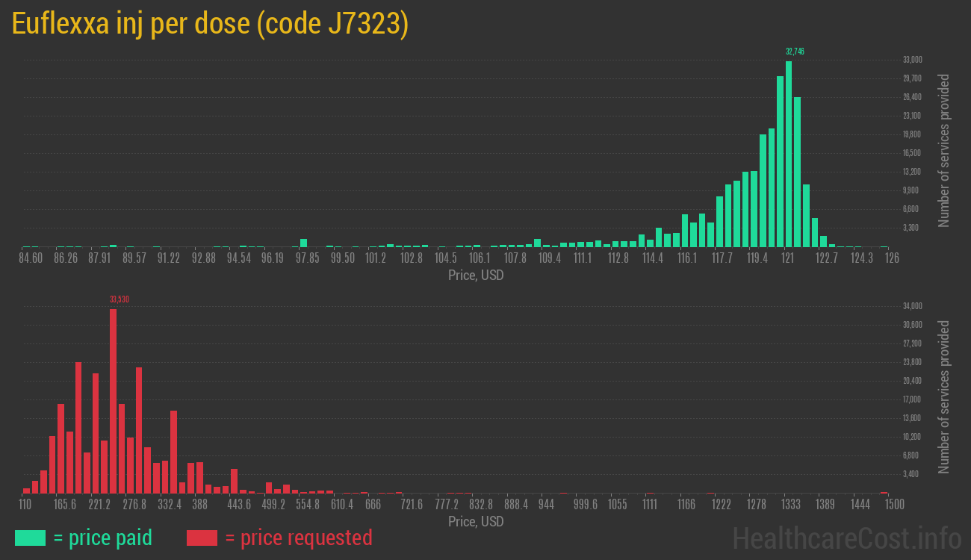Click the 34,000 y-axis tick label
The height and width of the screenshot is (560, 971).
click(x=913, y=306)
